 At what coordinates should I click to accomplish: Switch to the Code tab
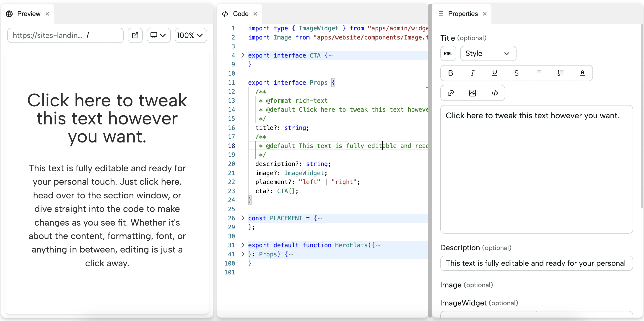click(240, 14)
